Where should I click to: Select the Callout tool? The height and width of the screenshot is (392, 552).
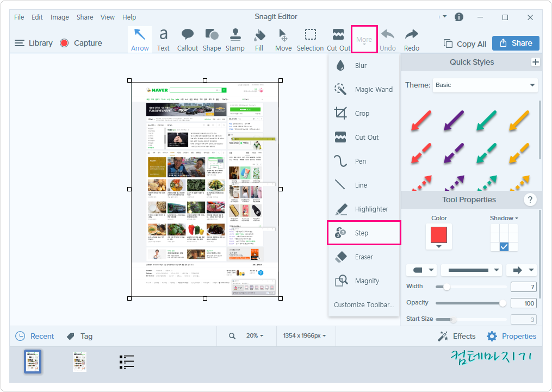tap(187, 40)
